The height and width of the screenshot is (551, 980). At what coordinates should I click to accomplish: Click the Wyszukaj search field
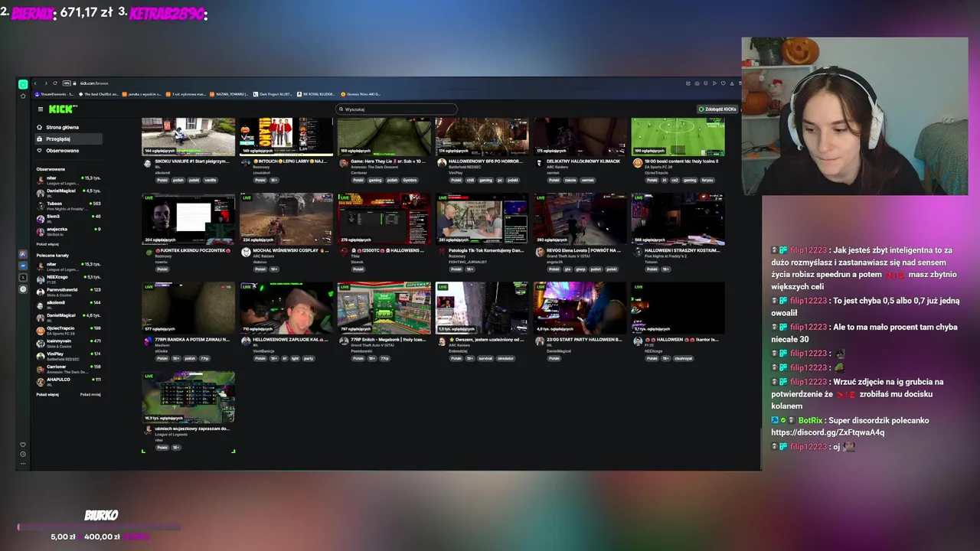click(x=397, y=109)
